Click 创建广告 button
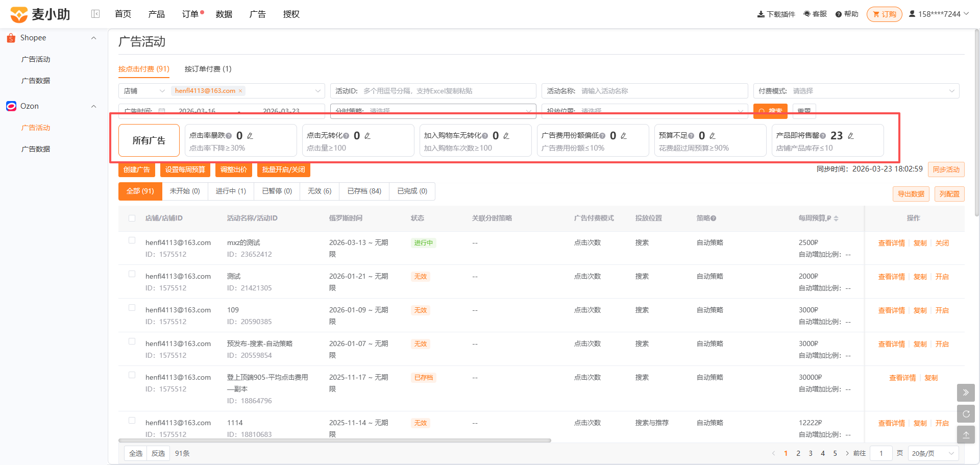980x465 pixels. coord(137,169)
